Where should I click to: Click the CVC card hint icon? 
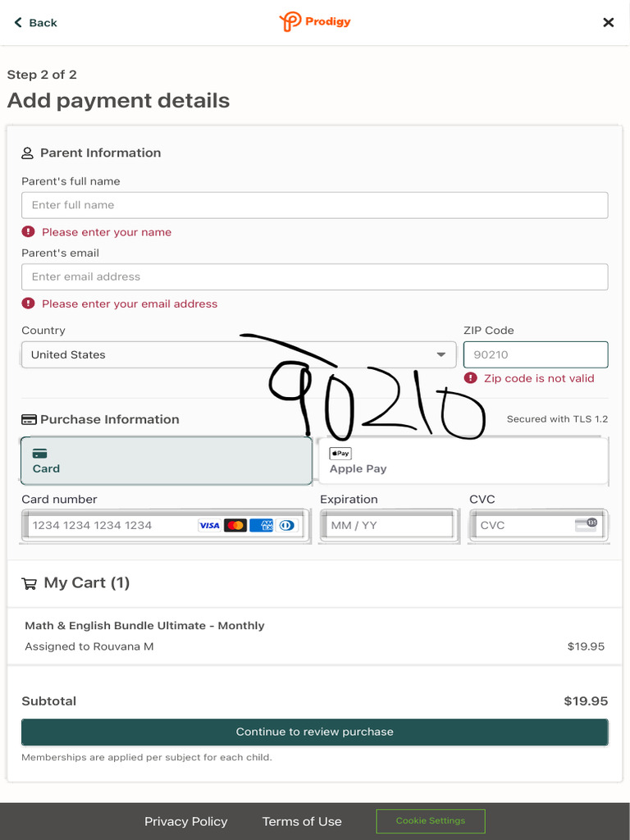[586, 525]
